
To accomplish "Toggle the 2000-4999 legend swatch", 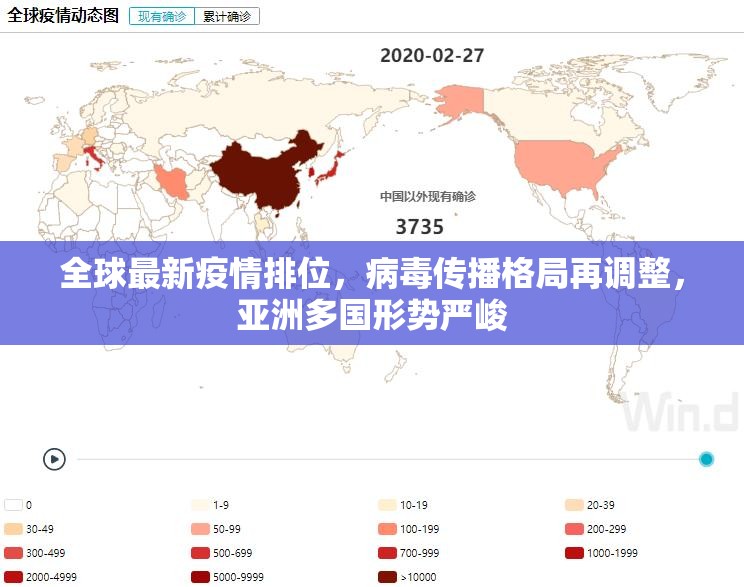I will (x=13, y=577).
